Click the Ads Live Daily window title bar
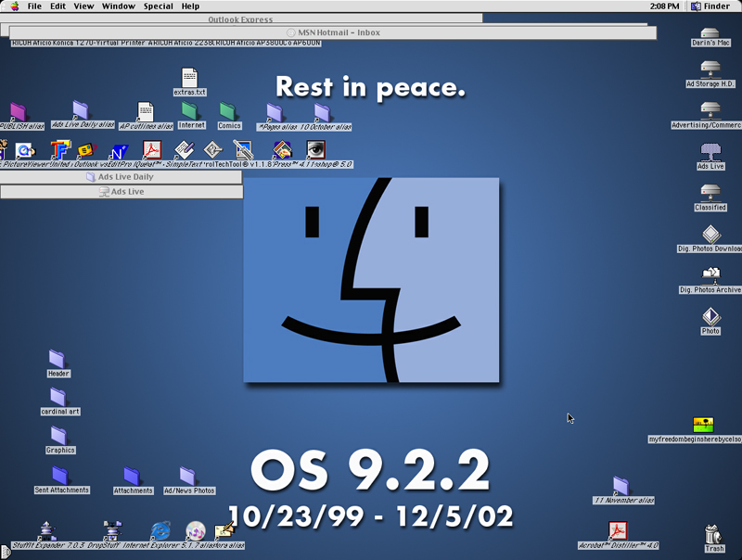Viewport: 742px width, 560px height. click(122, 177)
